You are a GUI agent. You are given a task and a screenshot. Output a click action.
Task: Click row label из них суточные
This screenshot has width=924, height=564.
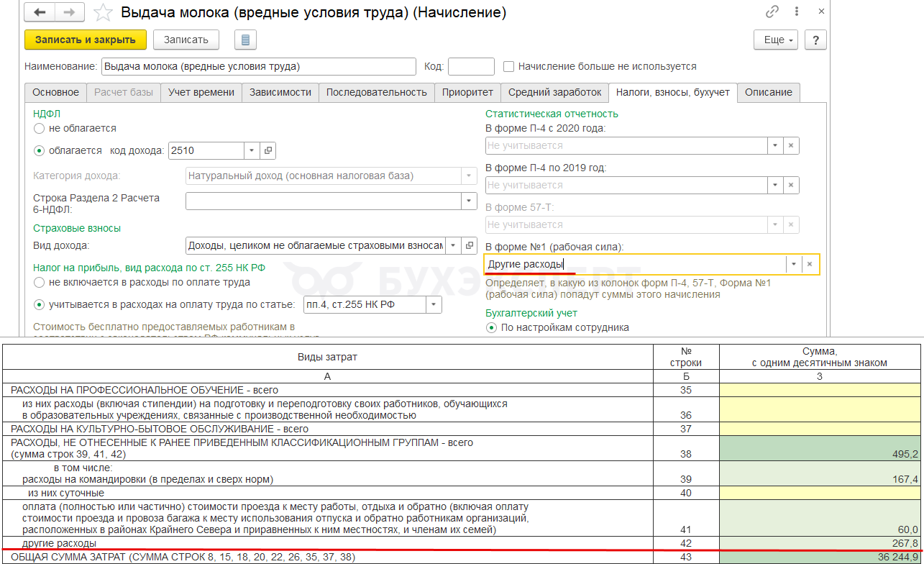click(66, 493)
